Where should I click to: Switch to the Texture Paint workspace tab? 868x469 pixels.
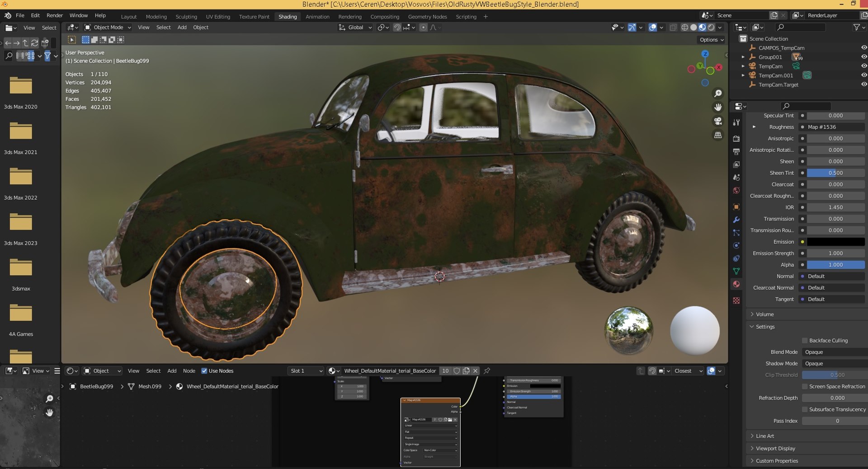[254, 17]
